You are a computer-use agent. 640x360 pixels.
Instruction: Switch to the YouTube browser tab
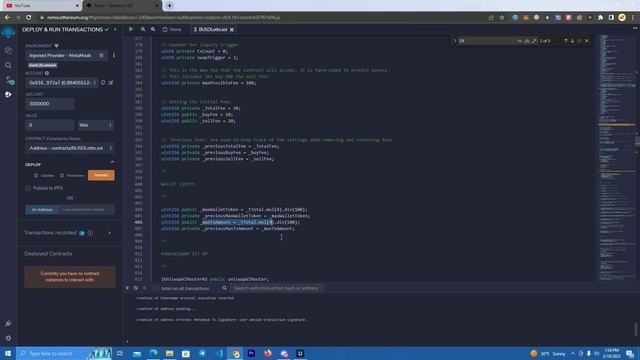coord(41,6)
